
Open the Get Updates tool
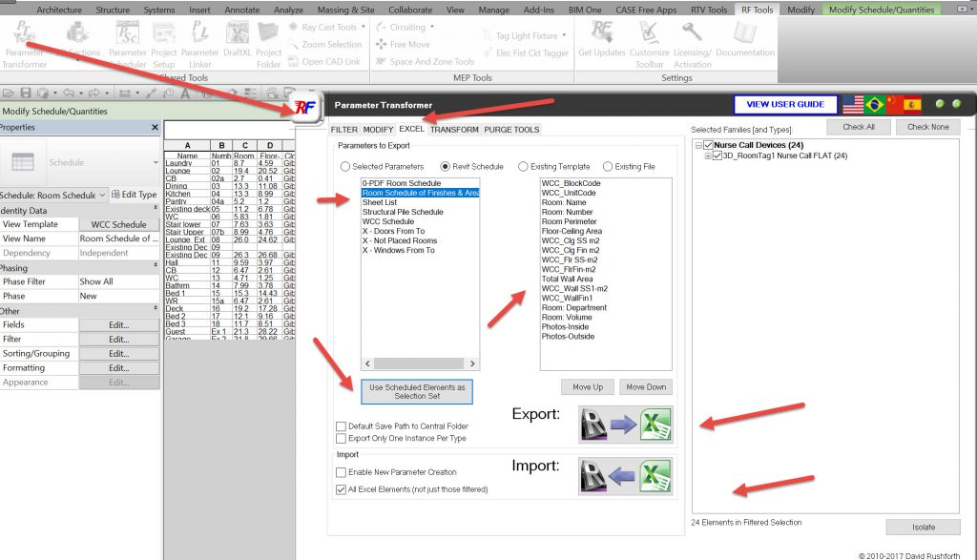(601, 34)
